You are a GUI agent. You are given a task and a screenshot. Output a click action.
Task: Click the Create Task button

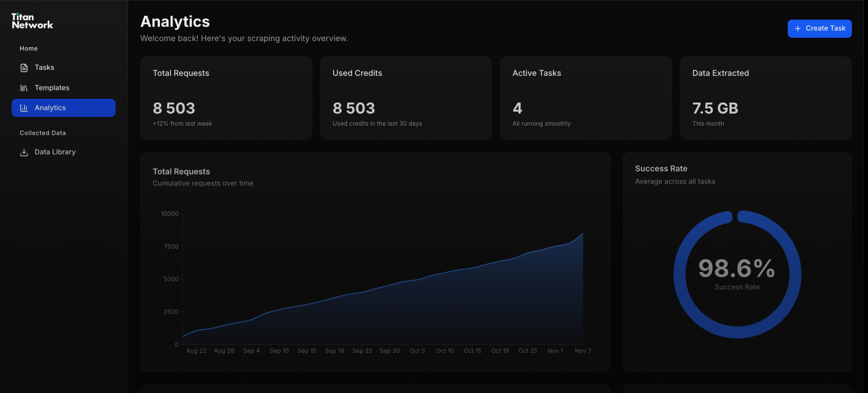click(x=820, y=28)
